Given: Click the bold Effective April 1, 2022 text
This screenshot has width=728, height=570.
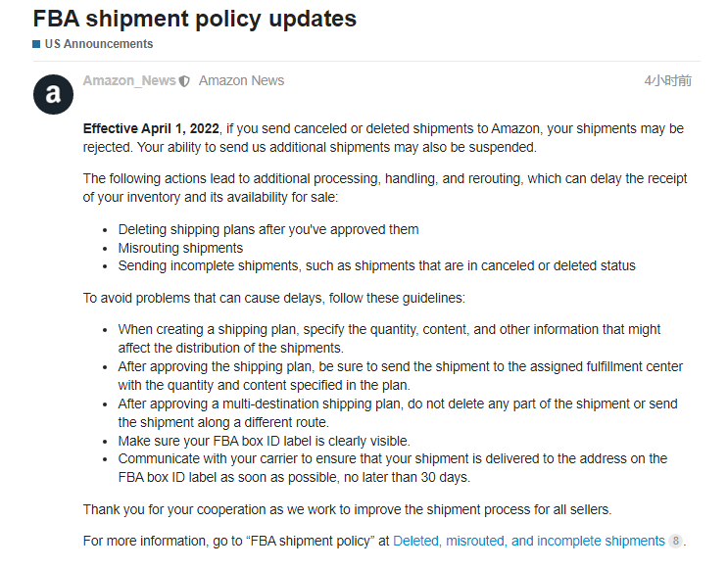Looking at the screenshot, I should [151, 128].
